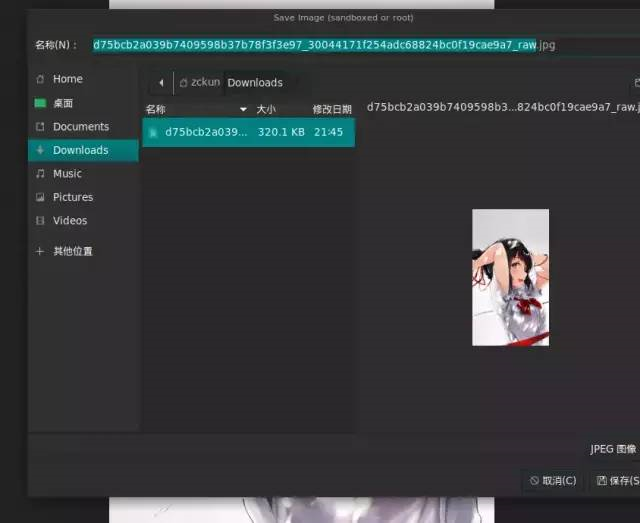Viewport: 640px width, 523px height.
Task: Sort files by 修改日期 column
Action: [x=332, y=109]
